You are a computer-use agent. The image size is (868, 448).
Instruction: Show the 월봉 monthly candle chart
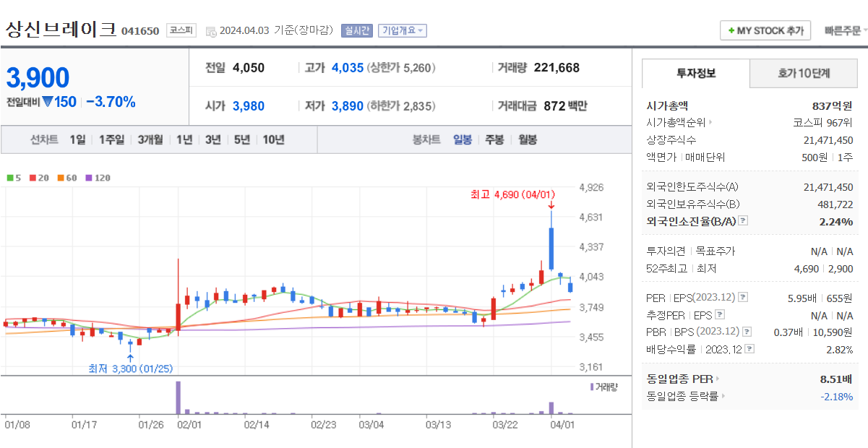[528, 139]
